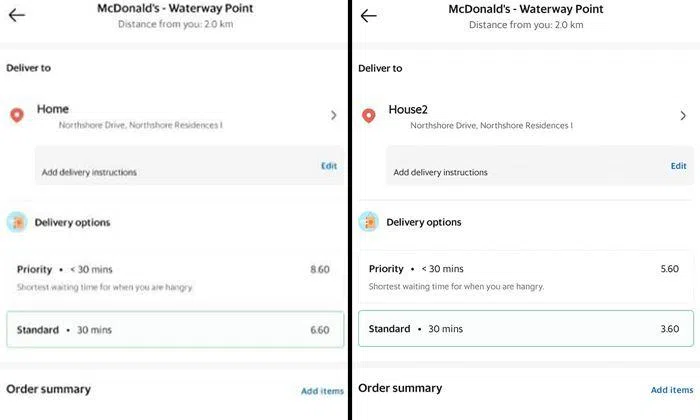Viewport: 700px width, 420px height.
Task: Edit delivery instructions for Home address
Action: point(328,166)
